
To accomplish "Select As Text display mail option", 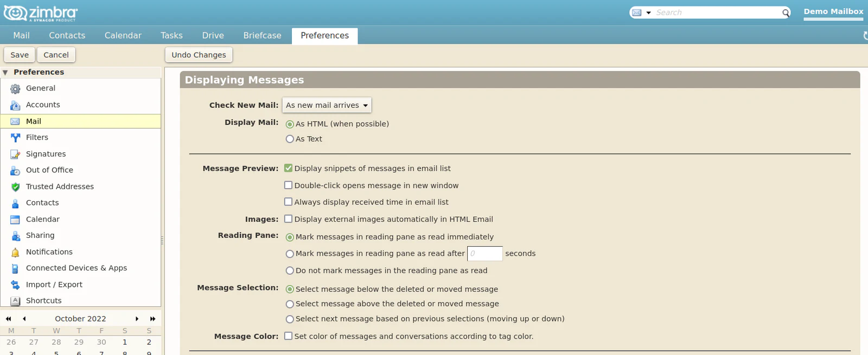I will pyautogui.click(x=290, y=139).
